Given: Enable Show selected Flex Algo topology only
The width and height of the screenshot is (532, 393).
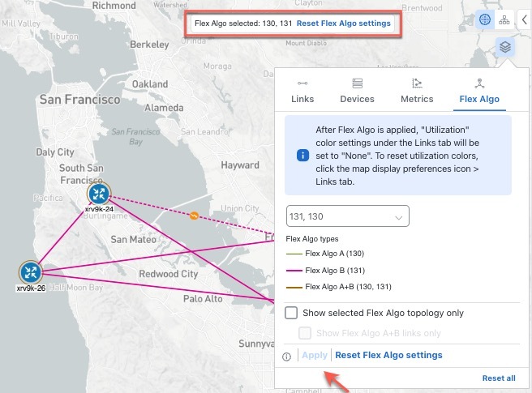Looking at the screenshot, I should [x=292, y=313].
